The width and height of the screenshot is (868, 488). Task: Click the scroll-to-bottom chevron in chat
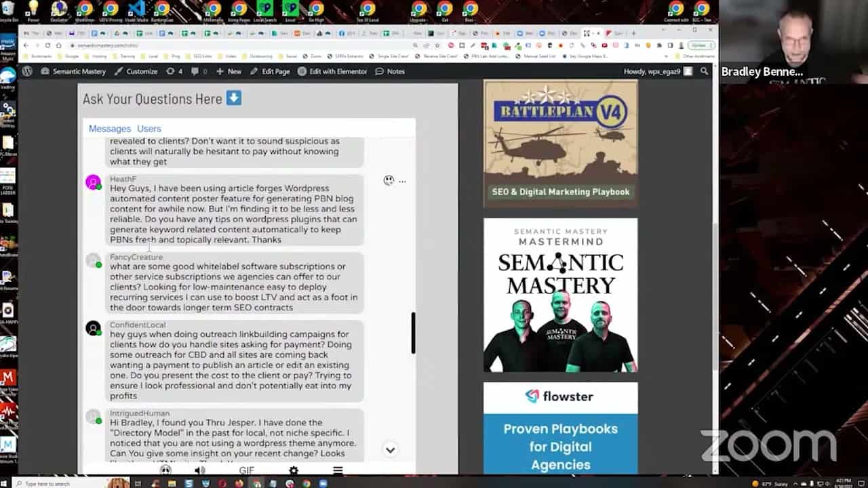click(x=390, y=449)
